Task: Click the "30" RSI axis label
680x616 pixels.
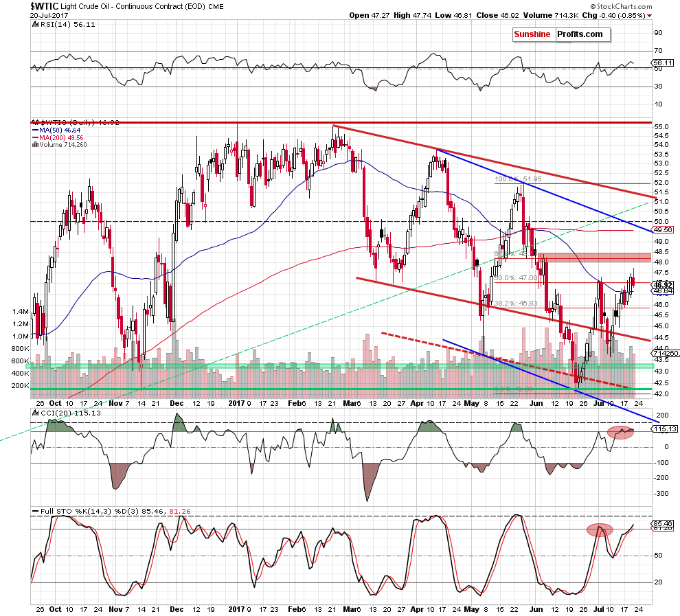Action: [x=658, y=87]
